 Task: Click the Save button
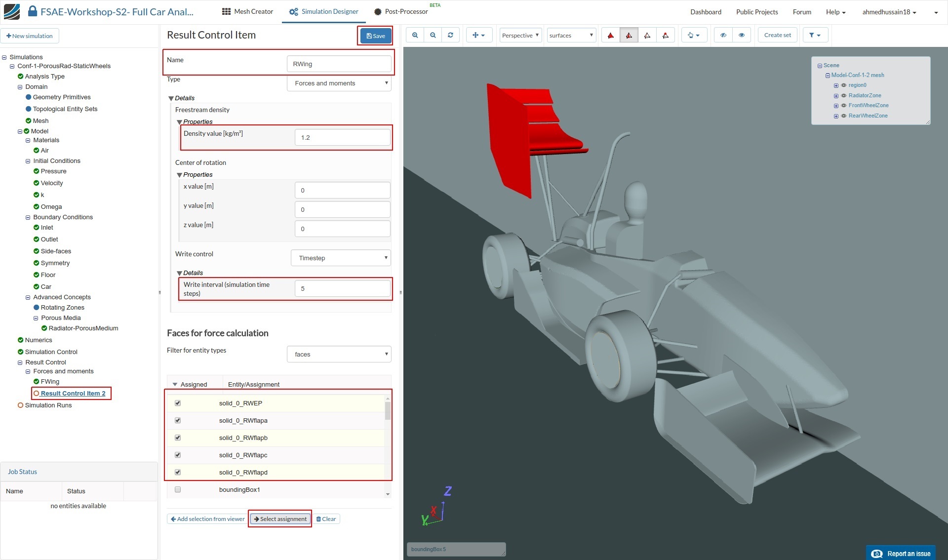[376, 36]
